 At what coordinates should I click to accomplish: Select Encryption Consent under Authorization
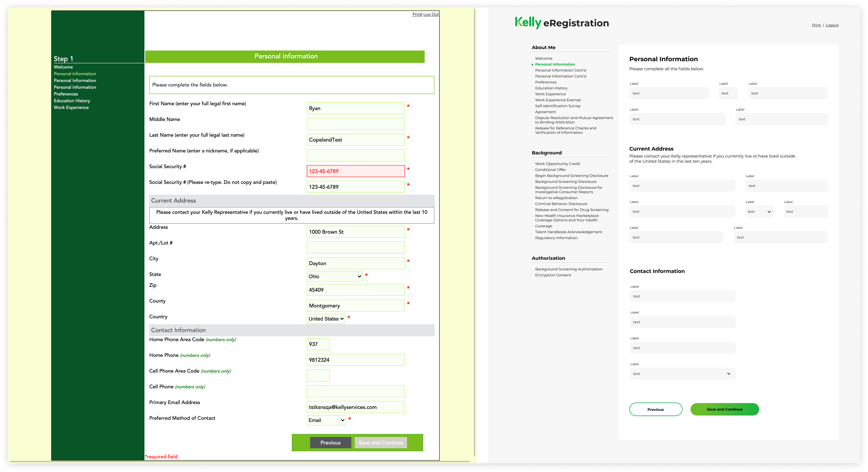point(553,275)
